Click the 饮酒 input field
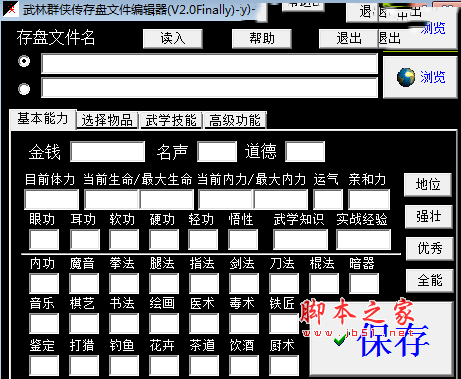Viewport: 461px width, 379px height. coord(244,365)
